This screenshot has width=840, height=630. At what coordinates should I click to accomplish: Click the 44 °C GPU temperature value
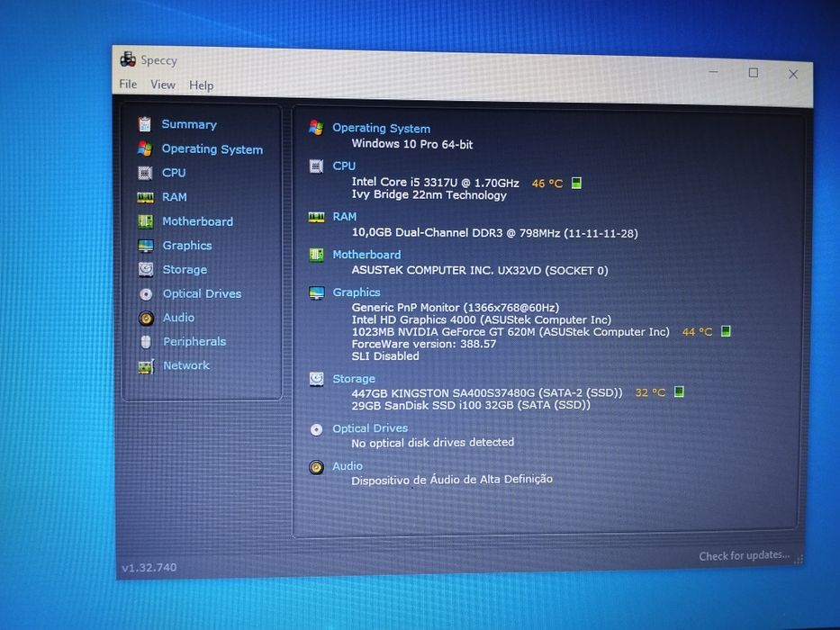[697, 332]
